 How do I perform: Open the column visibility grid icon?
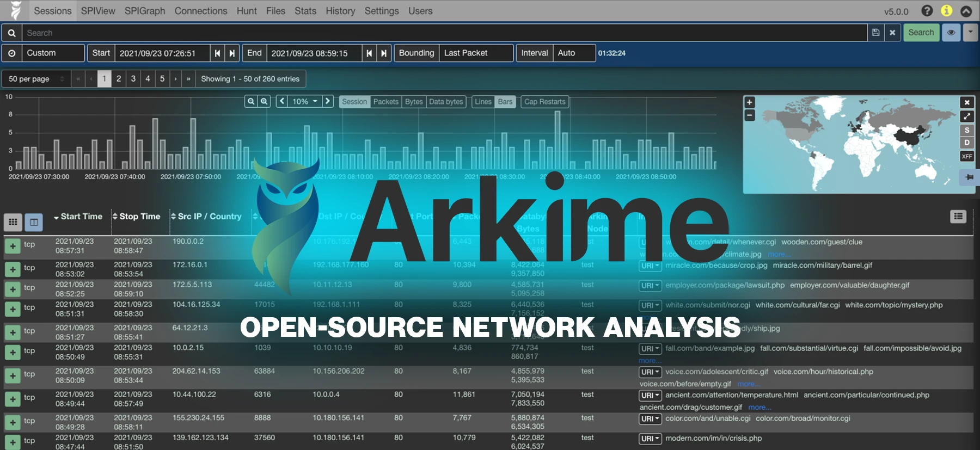point(13,222)
